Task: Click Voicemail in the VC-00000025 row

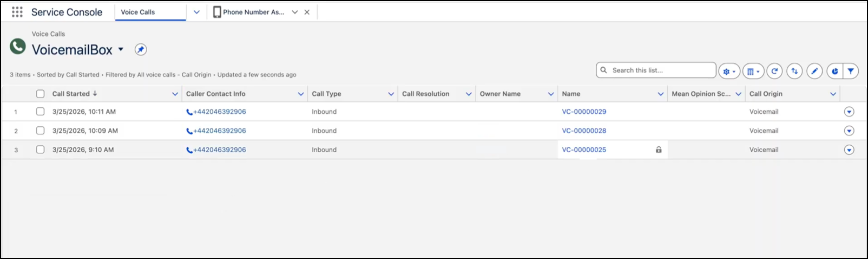Action: click(764, 150)
